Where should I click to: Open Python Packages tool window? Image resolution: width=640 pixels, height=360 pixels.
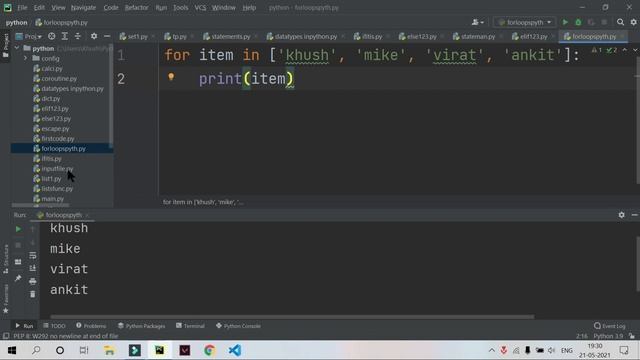[142, 326]
